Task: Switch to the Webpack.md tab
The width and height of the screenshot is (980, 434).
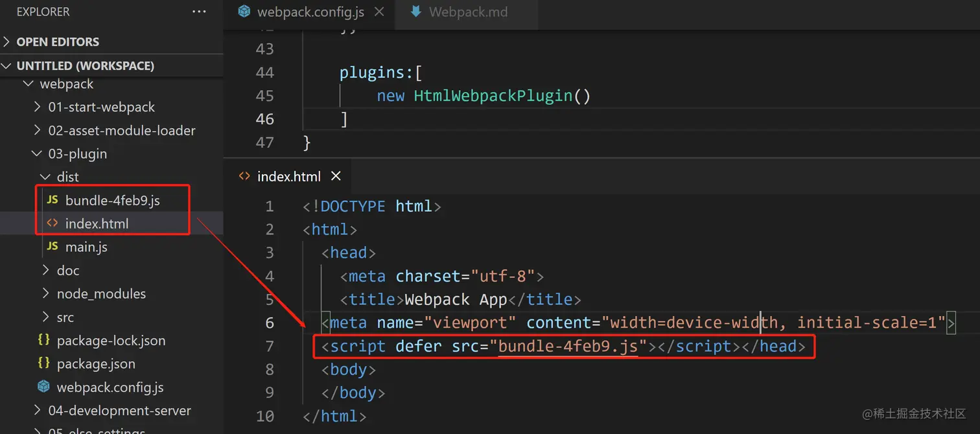Action: (468, 12)
